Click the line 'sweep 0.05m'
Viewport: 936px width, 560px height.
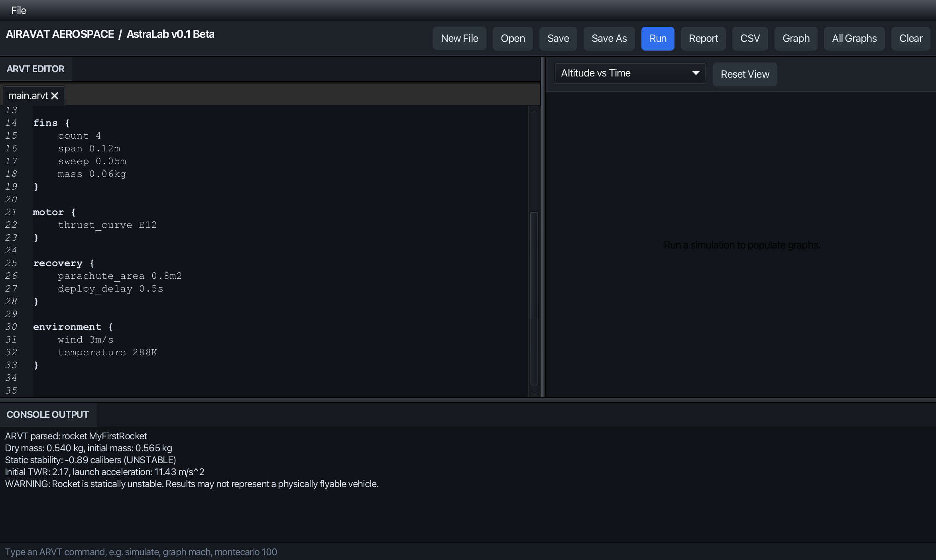[x=92, y=161]
